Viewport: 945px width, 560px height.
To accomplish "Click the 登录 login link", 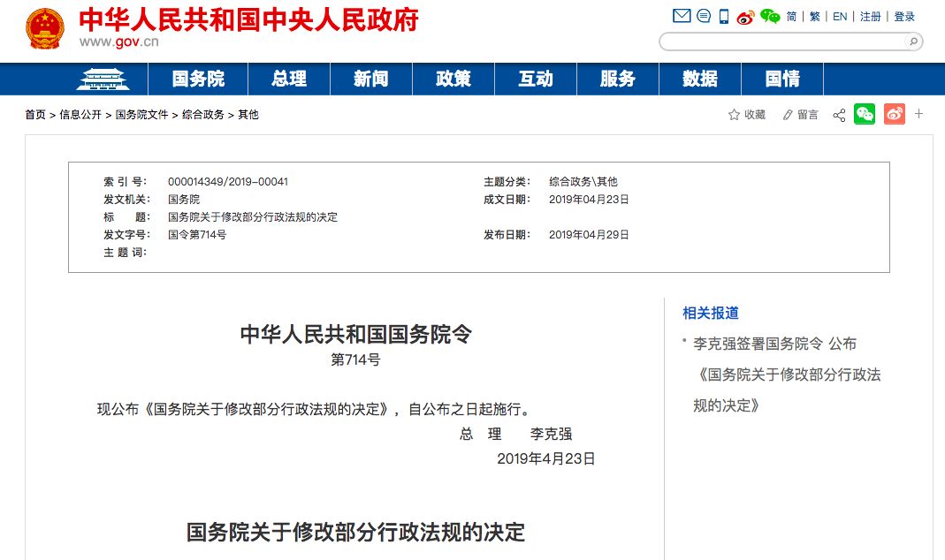I will pyautogui.click(x=904, y=17).
